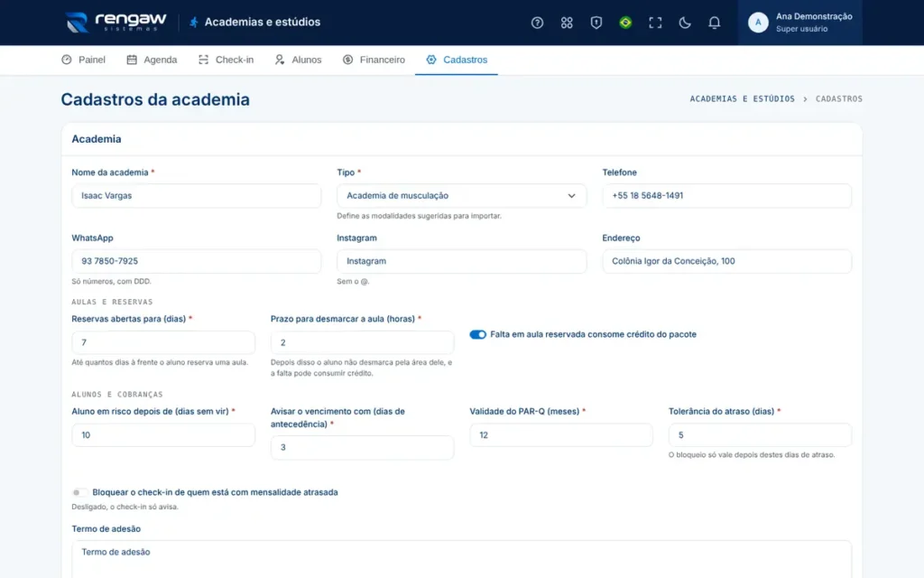Toggle fullscreen mode icon
Image resolution: width=924 pixels, height=578 pixels.
(x=655, y=23)
